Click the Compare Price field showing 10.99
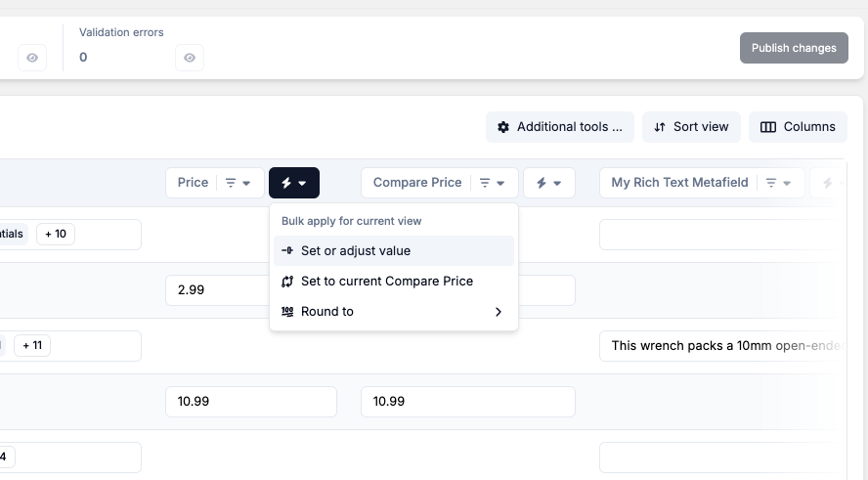The width and height of the screenshot is (868, 480). click(467, 402)
